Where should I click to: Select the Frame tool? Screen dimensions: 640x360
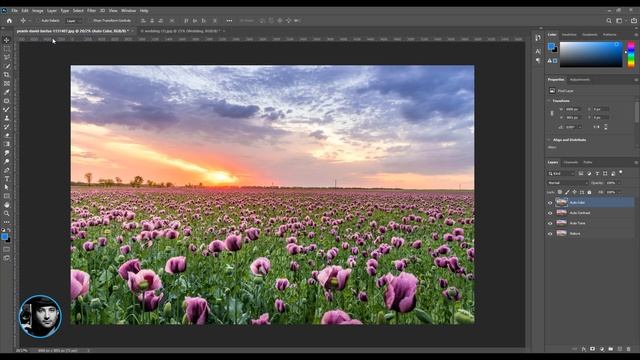pyautogui.click(x=7, y=83)
